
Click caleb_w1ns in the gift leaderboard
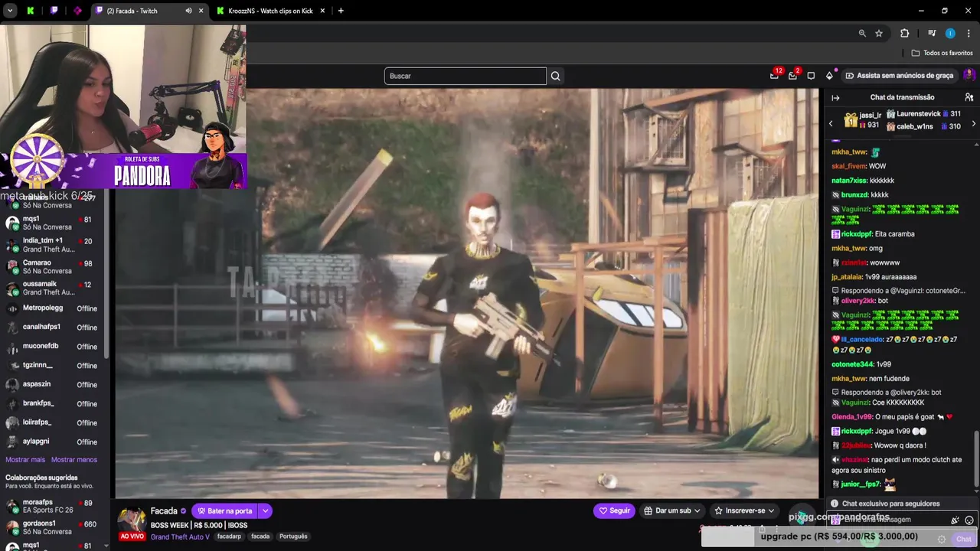pyautogui.click(x=923, y=126)
